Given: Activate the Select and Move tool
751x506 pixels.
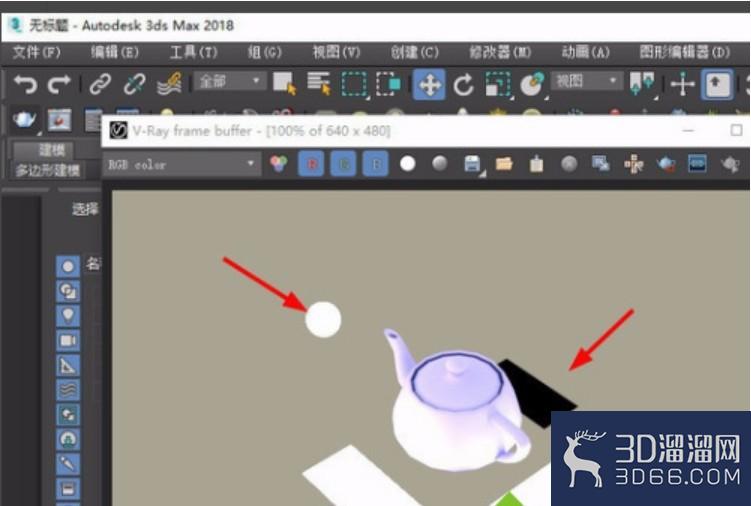Looking at the screenshot, I should pos(429,85).
